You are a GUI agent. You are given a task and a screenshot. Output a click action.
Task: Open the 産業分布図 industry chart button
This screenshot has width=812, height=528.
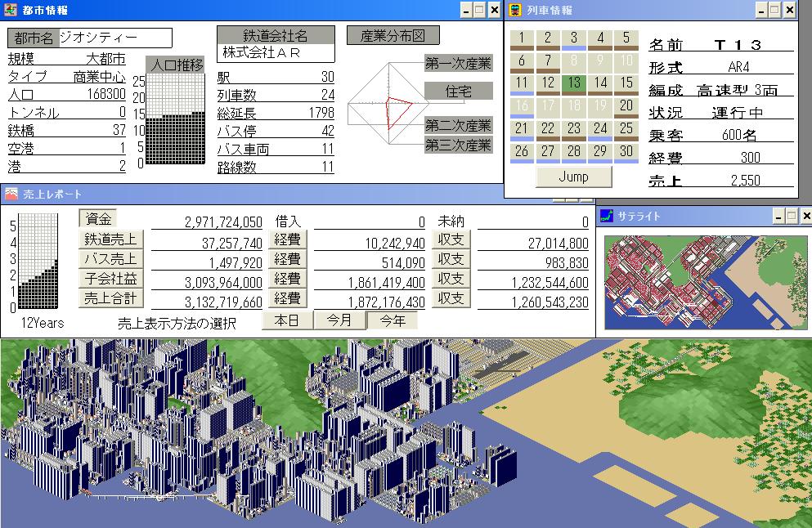coord(393,36)
